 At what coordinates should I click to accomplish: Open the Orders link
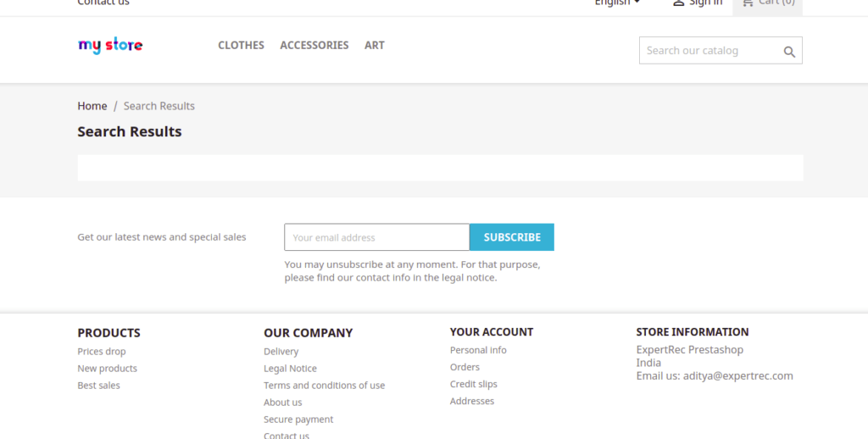[x=465, y=367]
